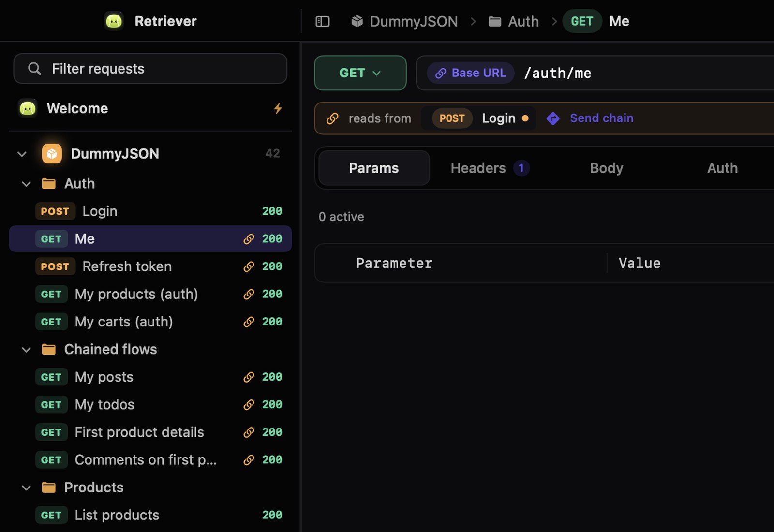Collapse the DummyJSON collection
This screenshot has height=532, width=774.
tap(22, 154)
